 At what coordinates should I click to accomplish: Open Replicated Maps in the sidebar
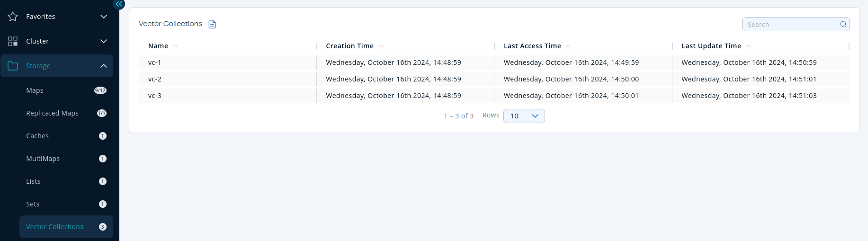[52, 113]
